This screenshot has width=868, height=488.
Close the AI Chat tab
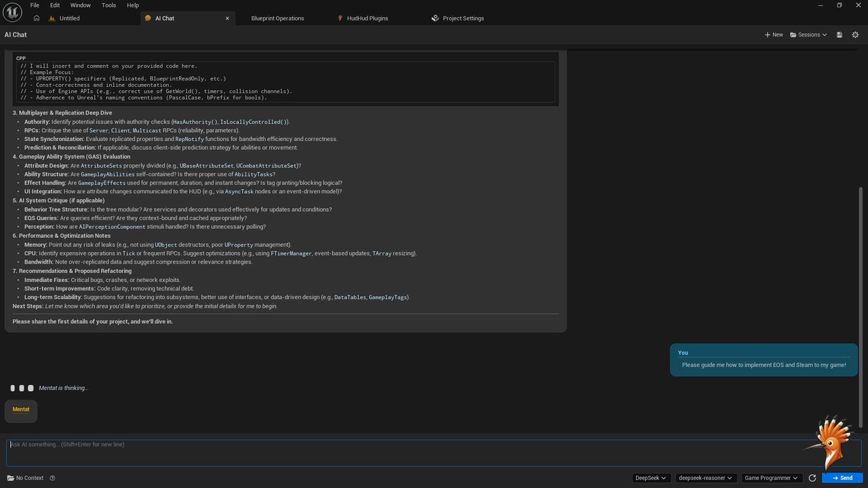[227, 18]
